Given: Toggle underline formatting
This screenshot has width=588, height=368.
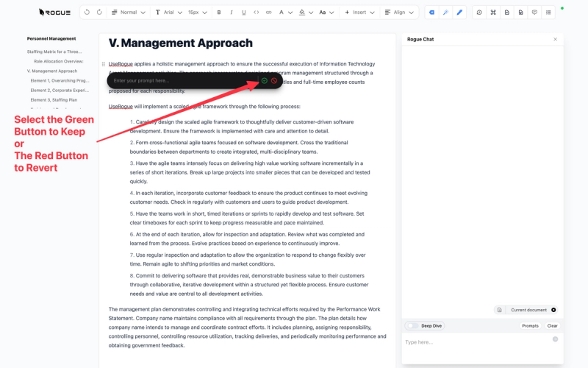Looking at the screenshot, I should pyautogui.click(x=244, y=13).
